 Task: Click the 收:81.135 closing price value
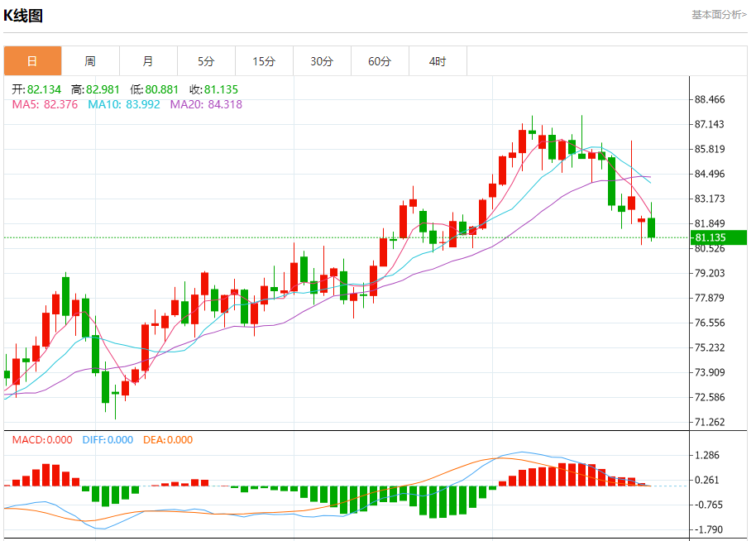(213, 89)
